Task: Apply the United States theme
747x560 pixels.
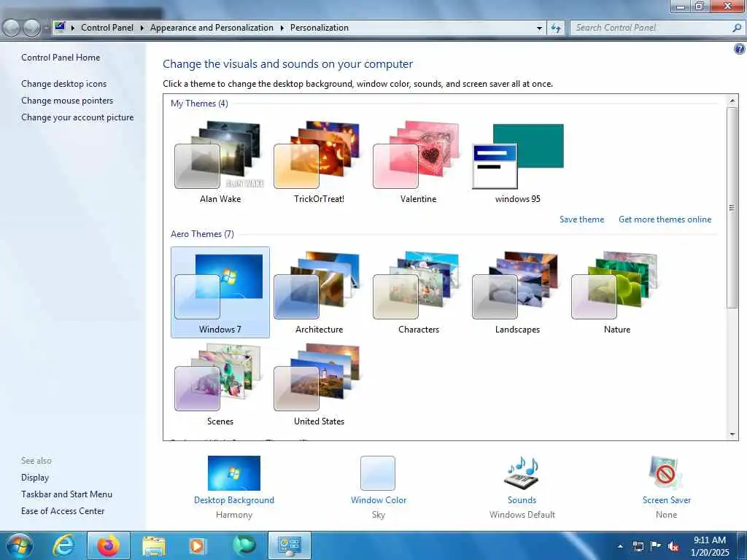Action: 320,384
